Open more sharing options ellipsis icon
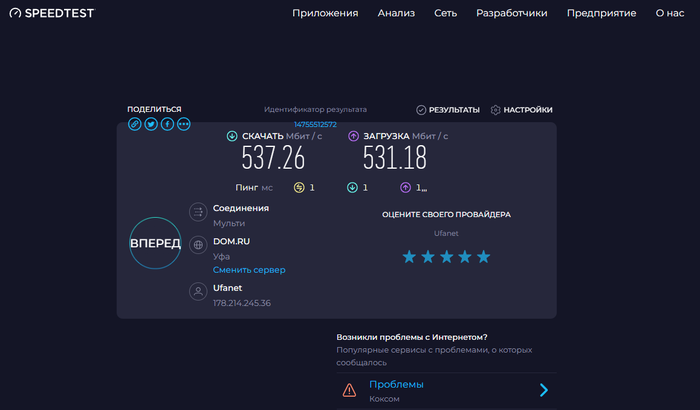Screen dimensions: 700x410 click(183, 124)
